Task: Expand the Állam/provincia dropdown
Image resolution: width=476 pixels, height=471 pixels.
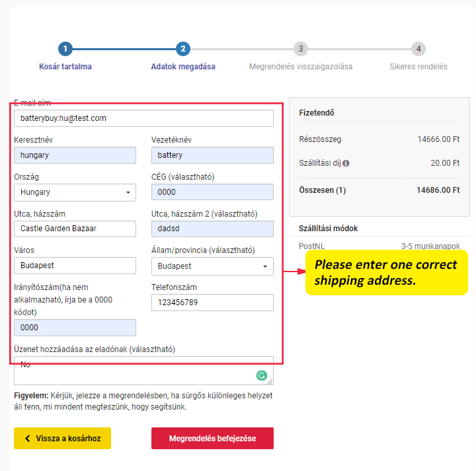Action: (212, 266)
